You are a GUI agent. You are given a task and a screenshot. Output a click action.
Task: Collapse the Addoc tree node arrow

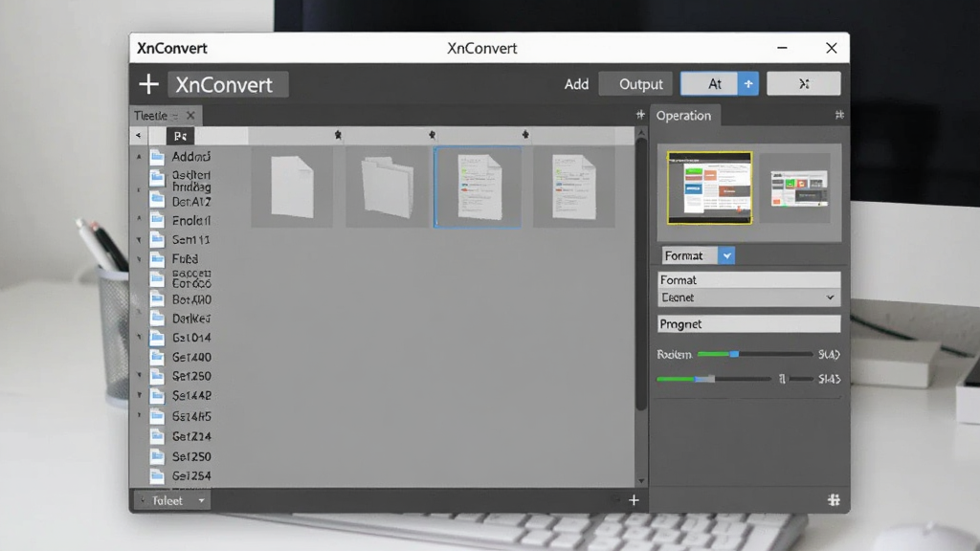point(139,157)
